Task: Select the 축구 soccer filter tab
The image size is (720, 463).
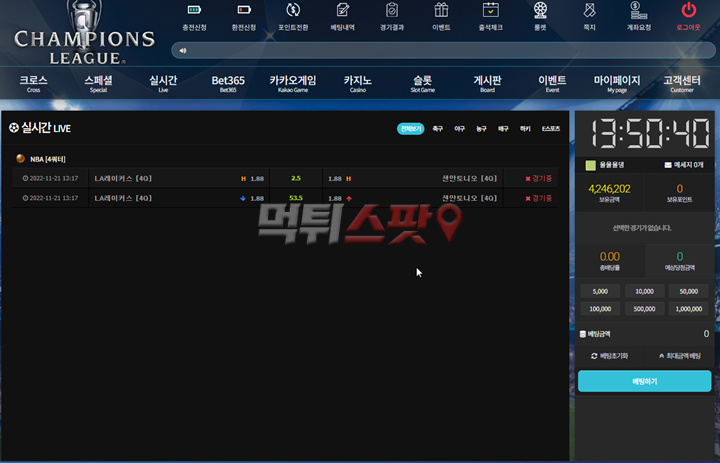Action: click(438, 129)
